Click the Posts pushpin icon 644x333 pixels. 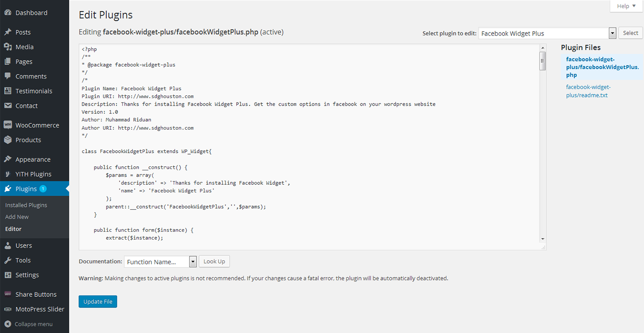pos(8,32)
